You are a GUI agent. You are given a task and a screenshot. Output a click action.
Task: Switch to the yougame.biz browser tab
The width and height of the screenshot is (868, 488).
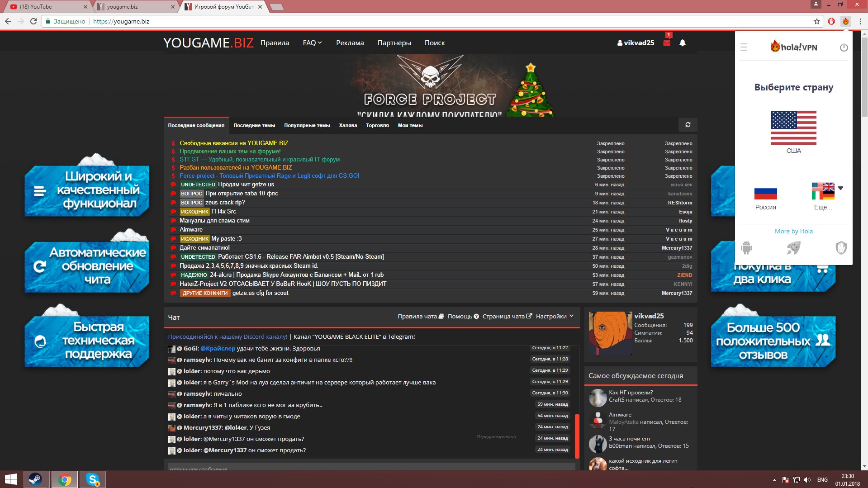136,7
